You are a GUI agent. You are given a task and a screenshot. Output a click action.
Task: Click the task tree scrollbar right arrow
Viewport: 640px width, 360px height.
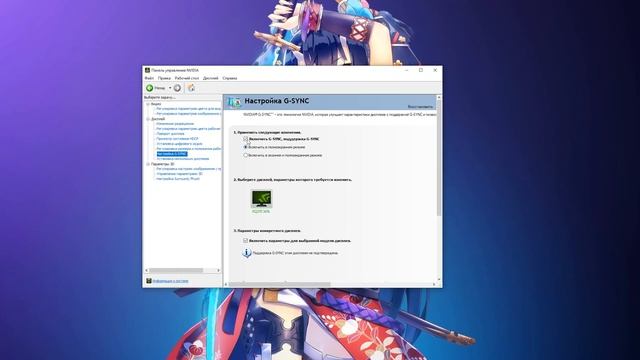click(x=218, y=271)
